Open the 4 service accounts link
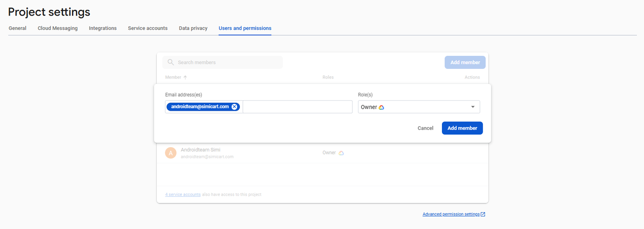644x229 pixels. coord(183,195)
